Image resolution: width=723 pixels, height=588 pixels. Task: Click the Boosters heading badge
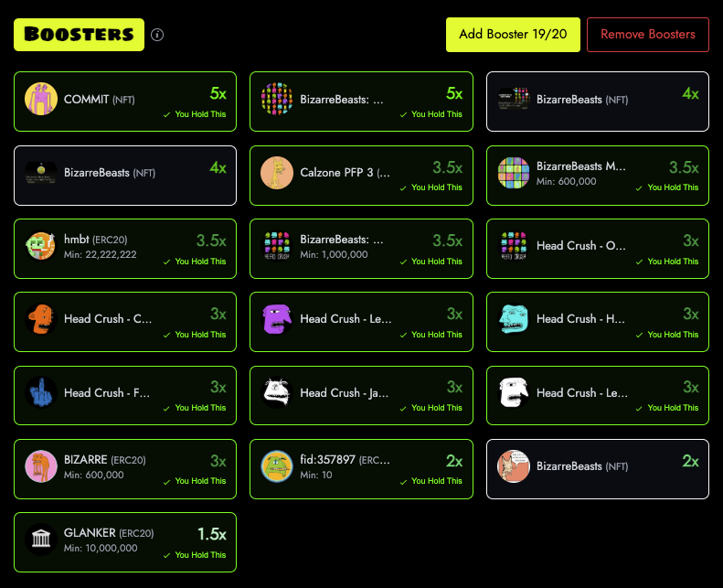click(79, 35)
